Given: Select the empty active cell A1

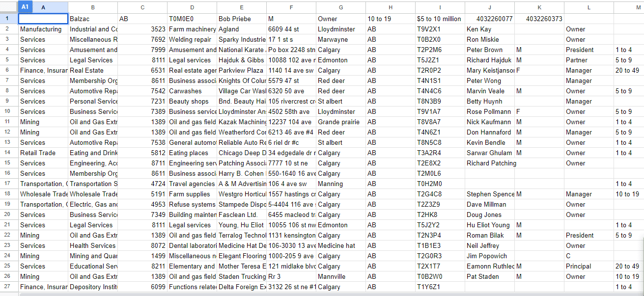Looking at the screenshot, I should (x=43, y=19).
